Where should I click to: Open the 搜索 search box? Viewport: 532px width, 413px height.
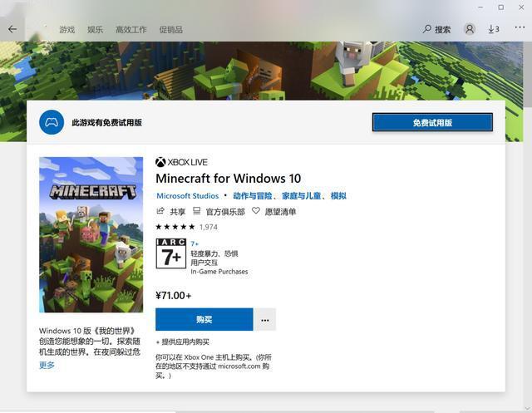436,30
